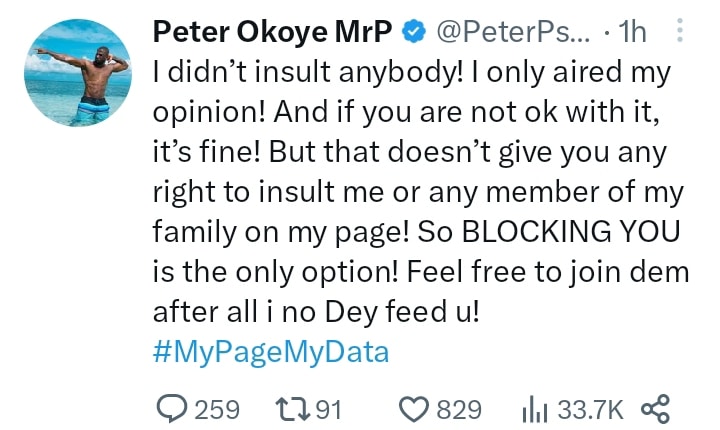This screenshot has height=430, width=720.
Task: Click the 1h timestamp
Action: 632,32
